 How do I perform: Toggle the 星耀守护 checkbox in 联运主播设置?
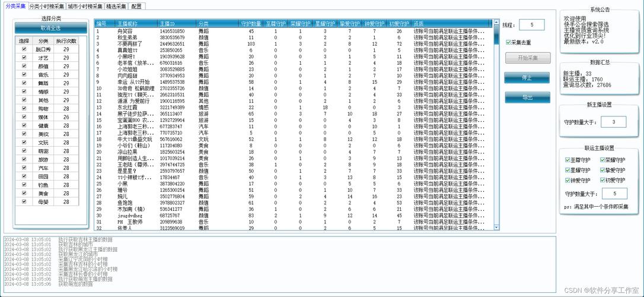(x=568, y=170)
